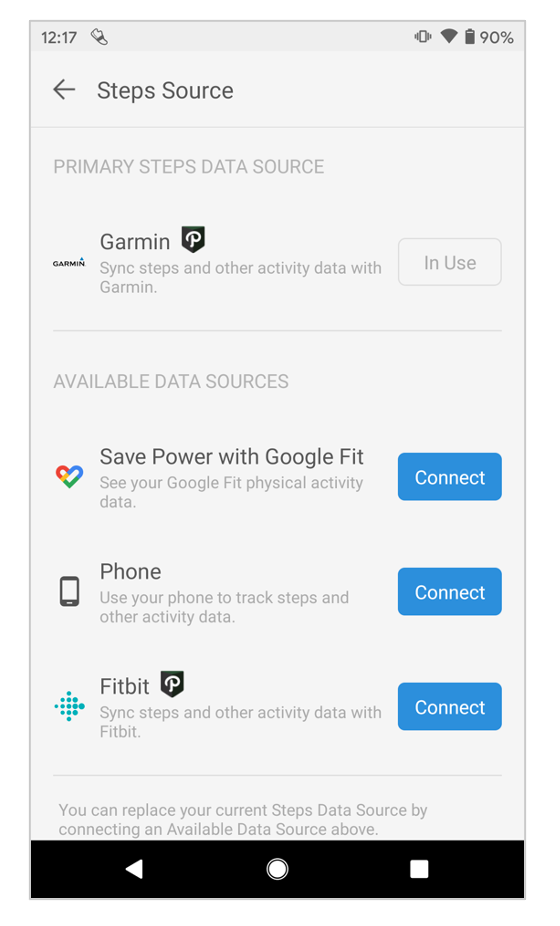Connect Phone as steps source

pyautogui.click(x=450, y=592)
